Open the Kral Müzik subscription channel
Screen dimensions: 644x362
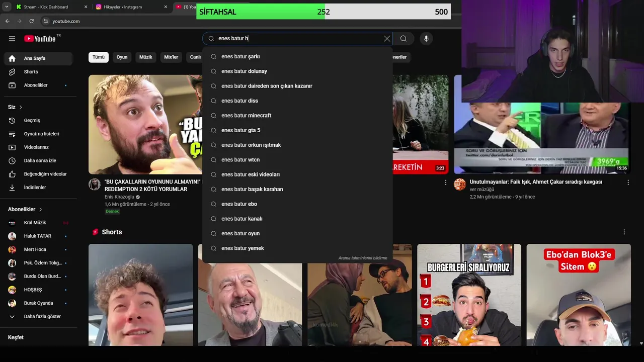coord(38,223)
